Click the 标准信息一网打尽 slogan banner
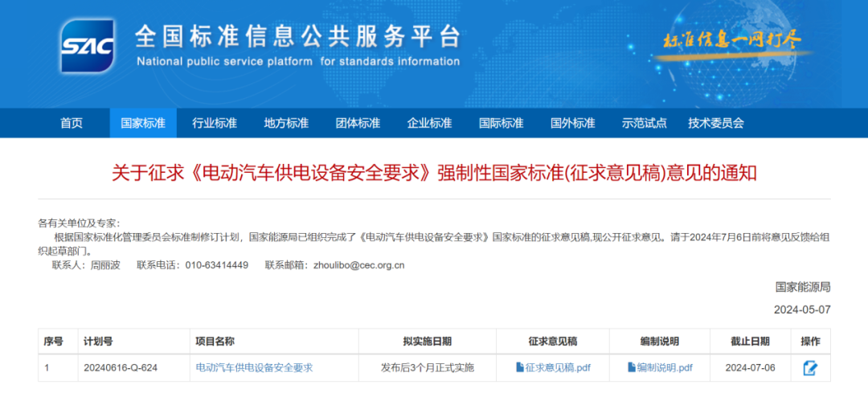 click(731, 40)
